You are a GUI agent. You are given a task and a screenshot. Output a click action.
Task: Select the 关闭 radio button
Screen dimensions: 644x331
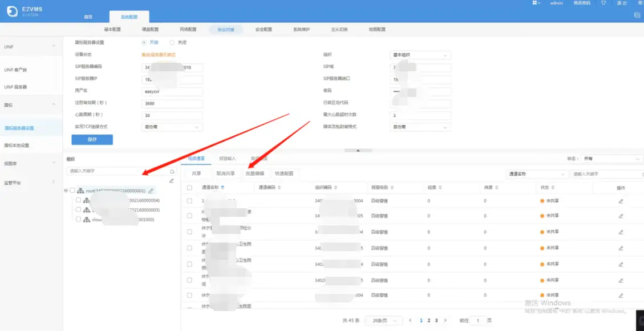[174, 42]
